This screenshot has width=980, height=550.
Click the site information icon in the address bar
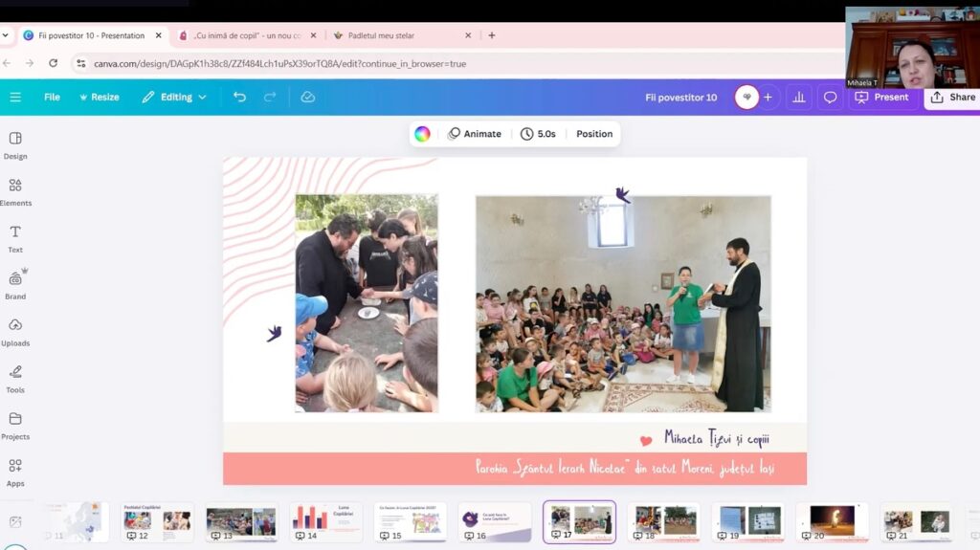(80, 63)
